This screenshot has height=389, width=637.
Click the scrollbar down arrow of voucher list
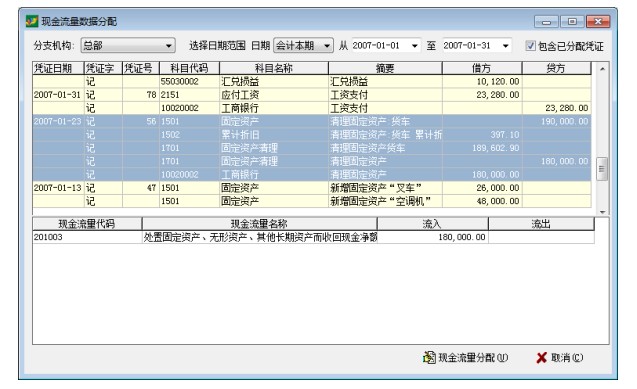[x=602, y=212]
